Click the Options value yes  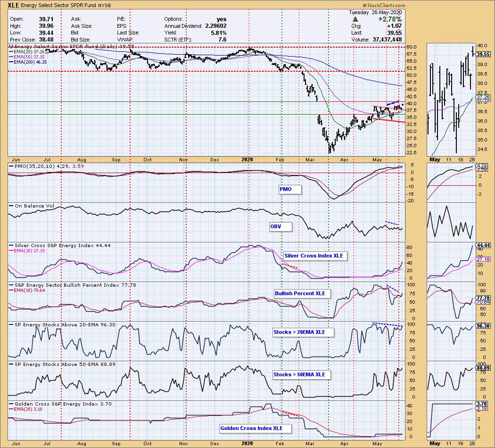click(x=222, y=19)
